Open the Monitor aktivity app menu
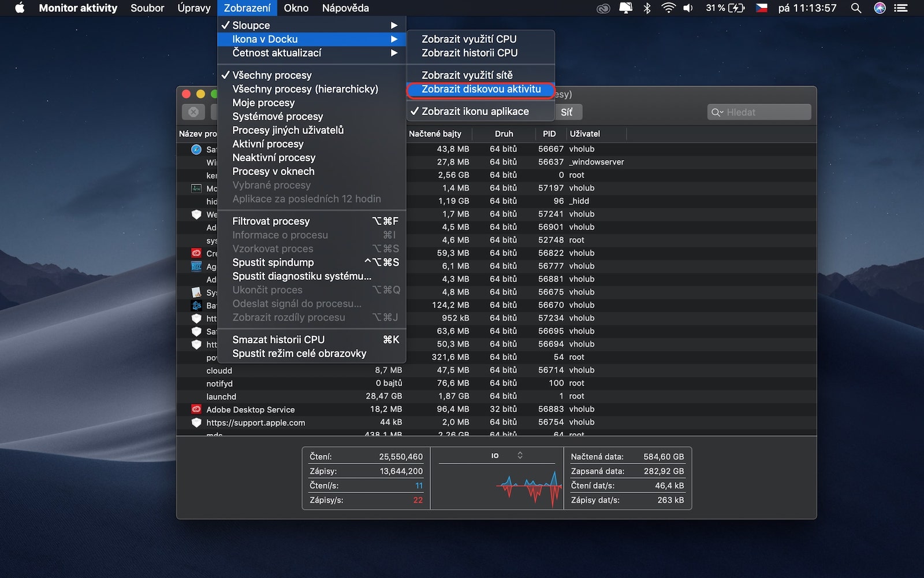Viewport: 924px width, 578px height. coord(78,8)
